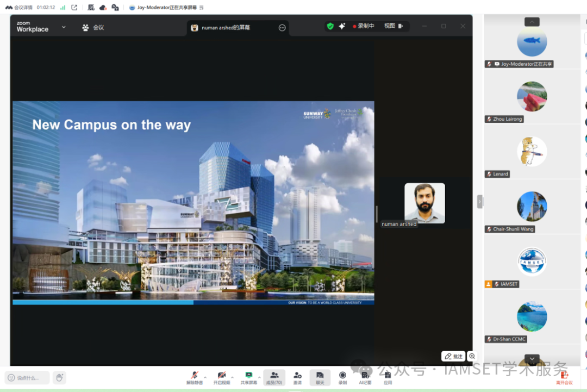Open the Members (成员) panel

274,377
